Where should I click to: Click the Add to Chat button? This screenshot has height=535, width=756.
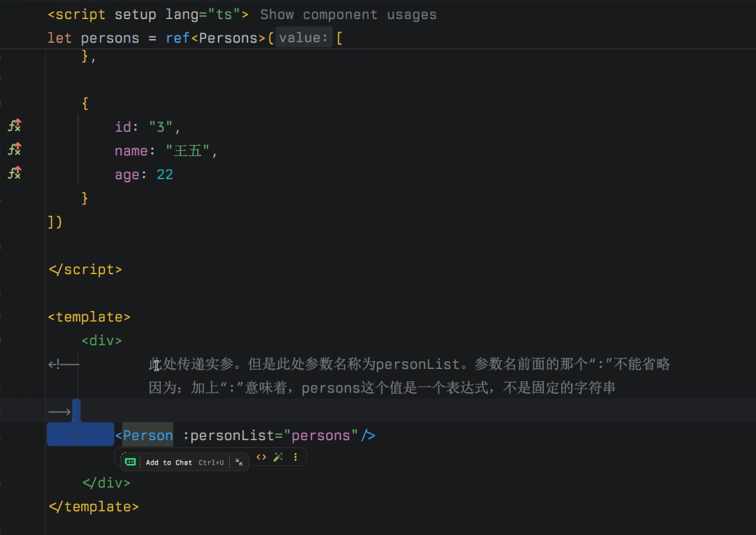(184, 463)
